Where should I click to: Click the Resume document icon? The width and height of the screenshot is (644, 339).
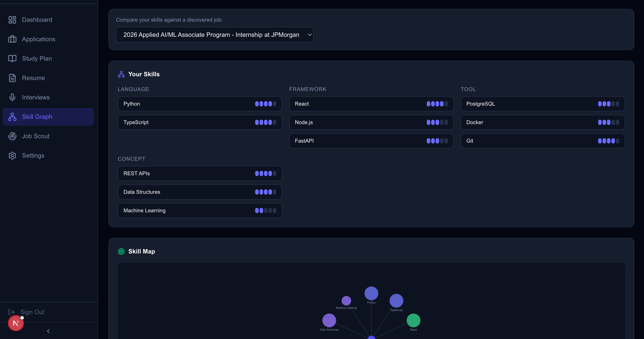[x=12, y=78]
